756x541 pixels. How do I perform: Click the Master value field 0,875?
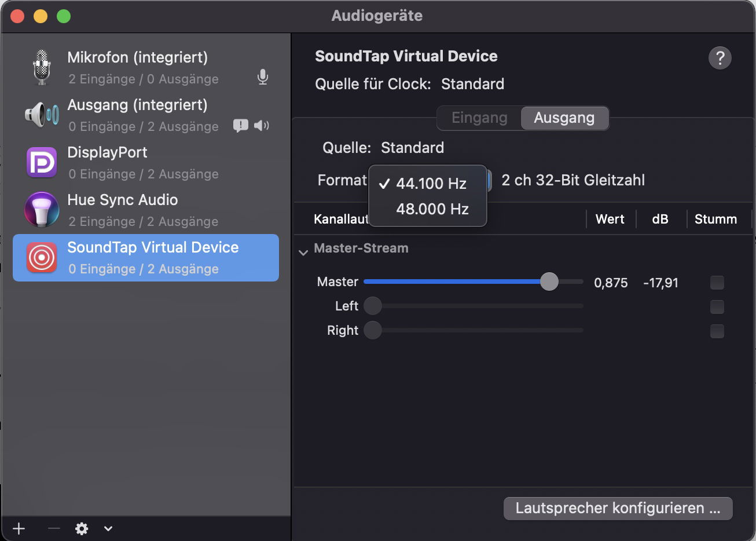click(x=611, y=283)
